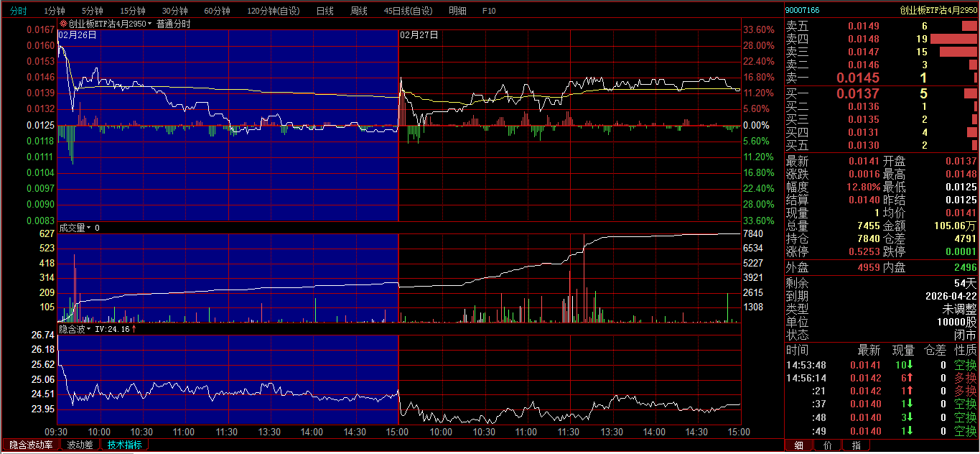Select the 30分钟 chart period
The height and width of the screenshot is (454, 980).
pos(174,11)
